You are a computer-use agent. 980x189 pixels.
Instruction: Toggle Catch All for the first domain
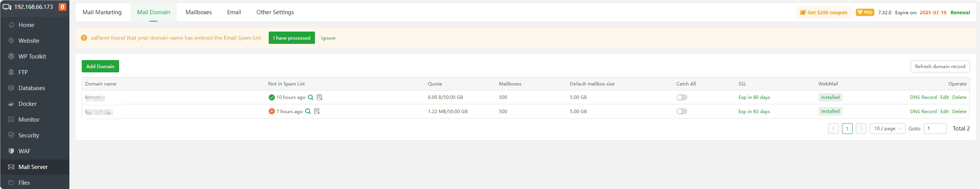coord(682,97)
